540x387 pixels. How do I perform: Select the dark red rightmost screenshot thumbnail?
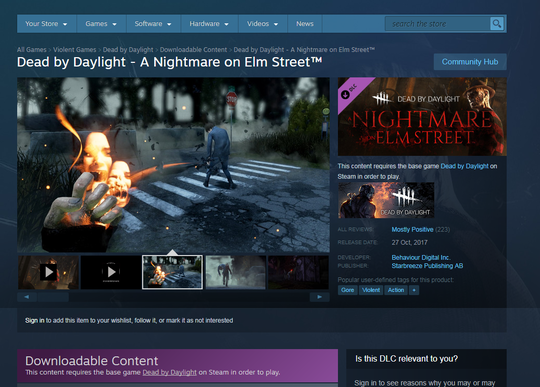click(298, 272)
